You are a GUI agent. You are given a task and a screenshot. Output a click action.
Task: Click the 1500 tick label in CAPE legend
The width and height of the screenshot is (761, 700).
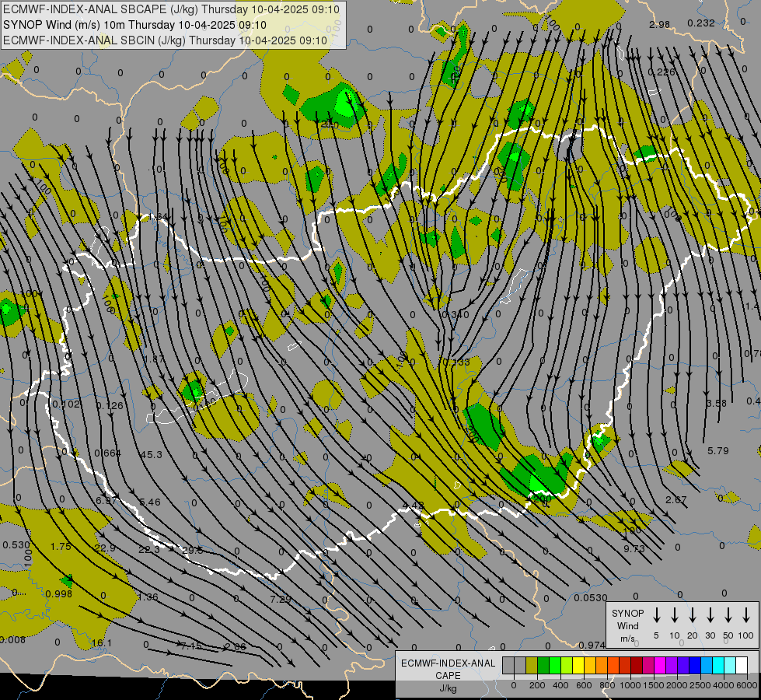[653, 685]
